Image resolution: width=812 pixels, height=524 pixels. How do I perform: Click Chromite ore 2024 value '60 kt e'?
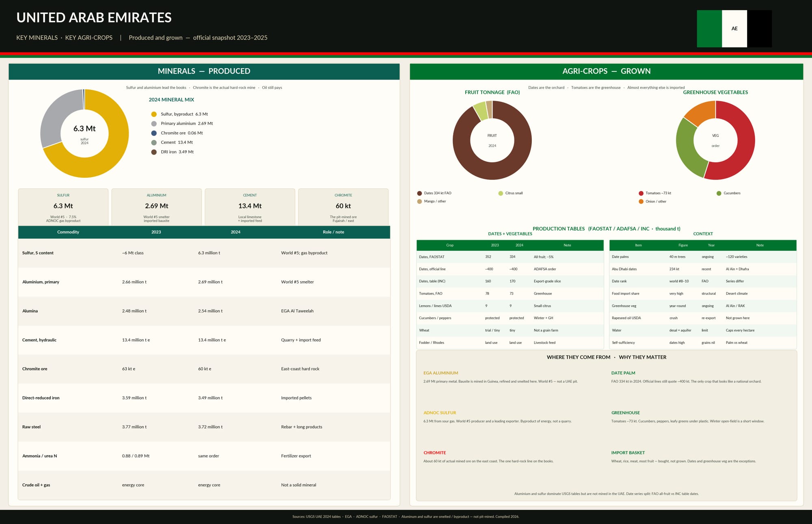pos(205,369)
